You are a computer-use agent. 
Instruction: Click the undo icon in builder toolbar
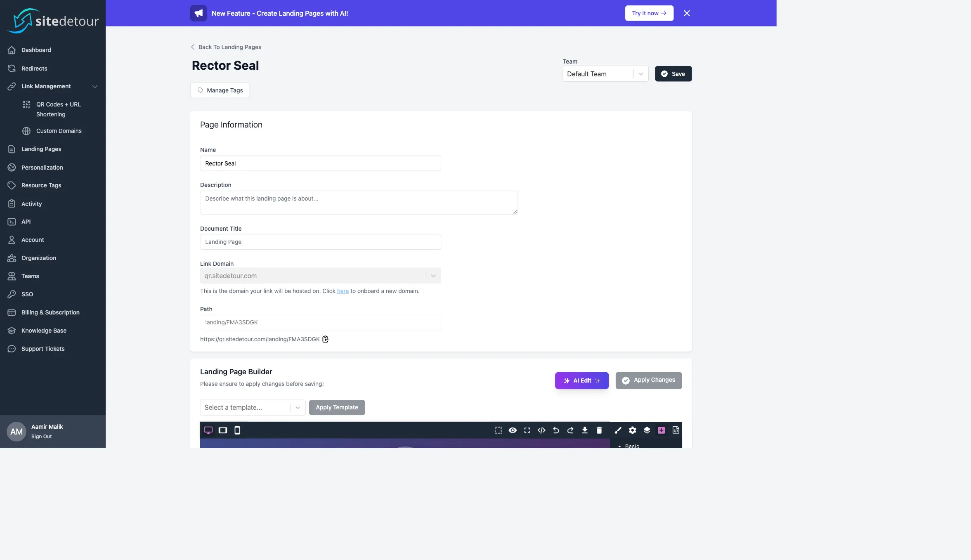coord(556,430)
